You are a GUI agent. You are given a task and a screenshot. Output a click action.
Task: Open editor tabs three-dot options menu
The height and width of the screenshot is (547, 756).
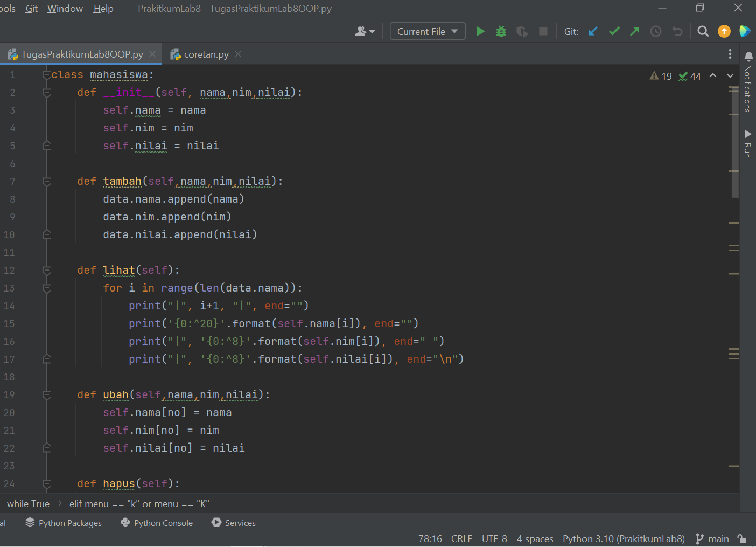730,54
